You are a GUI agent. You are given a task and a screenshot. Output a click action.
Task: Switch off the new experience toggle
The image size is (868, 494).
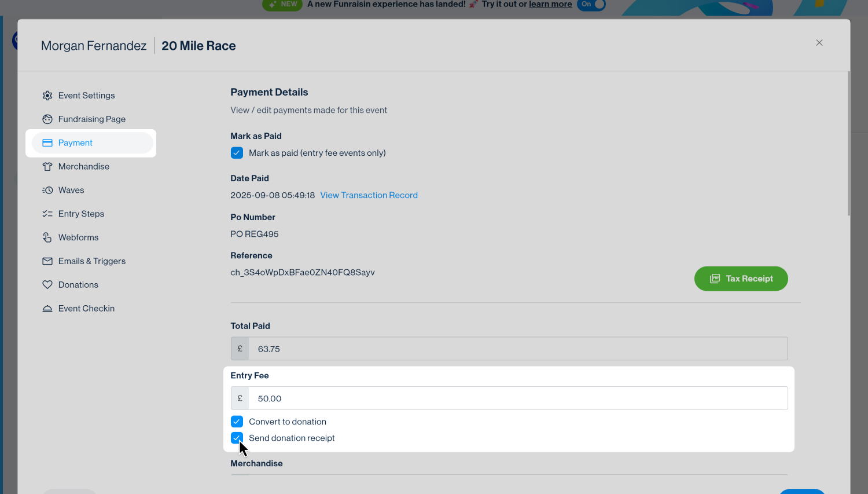click(591, 5)
